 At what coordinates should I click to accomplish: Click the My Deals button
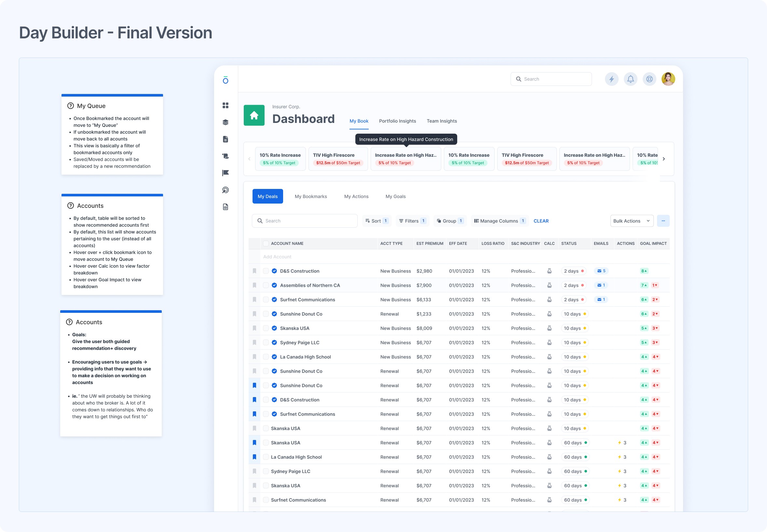267,196
